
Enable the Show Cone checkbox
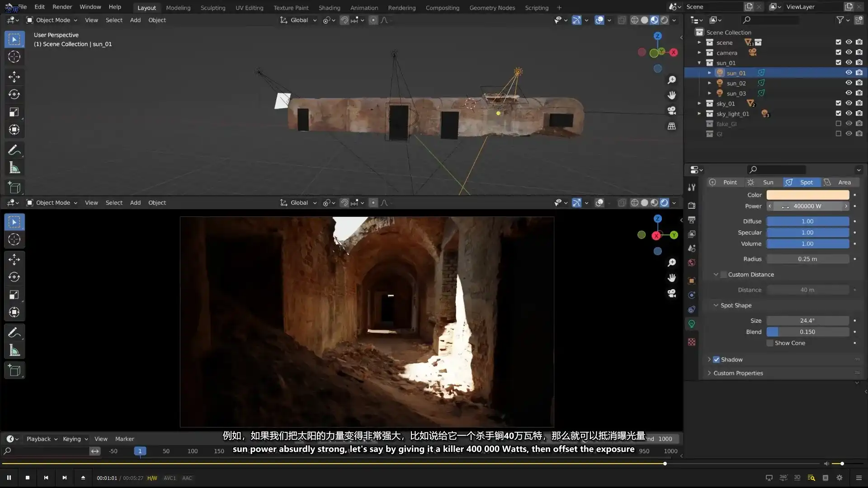(x=769, y=343)
